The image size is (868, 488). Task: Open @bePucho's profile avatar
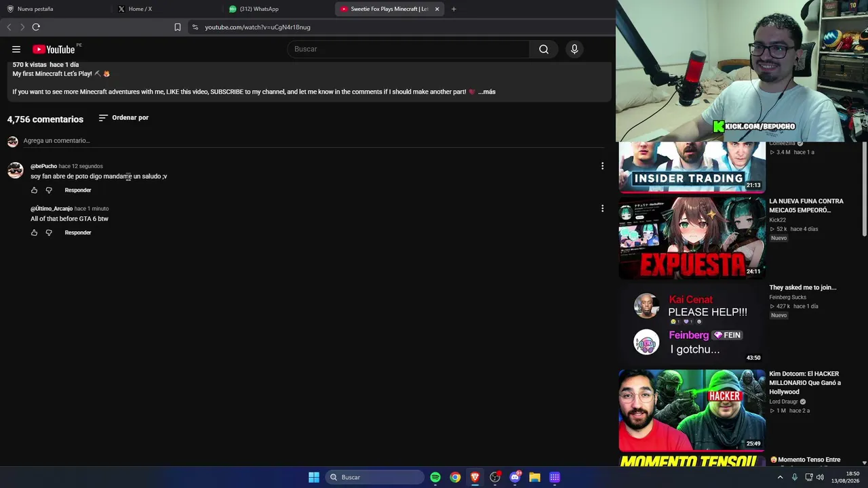16,170
